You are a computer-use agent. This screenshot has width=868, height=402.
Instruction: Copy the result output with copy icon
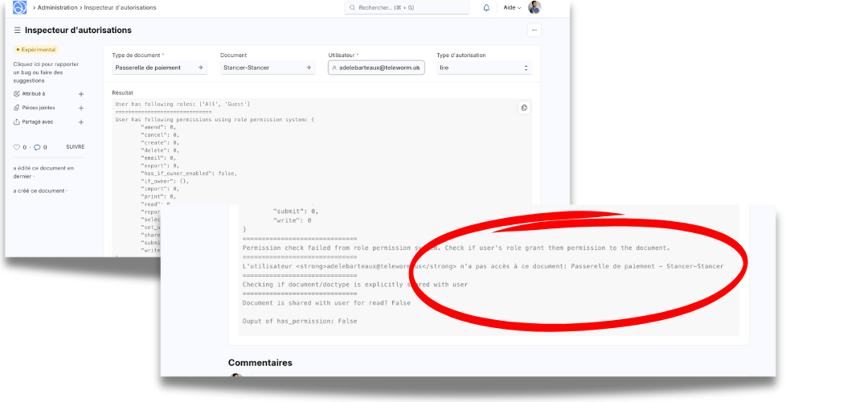tap(523, 108)
